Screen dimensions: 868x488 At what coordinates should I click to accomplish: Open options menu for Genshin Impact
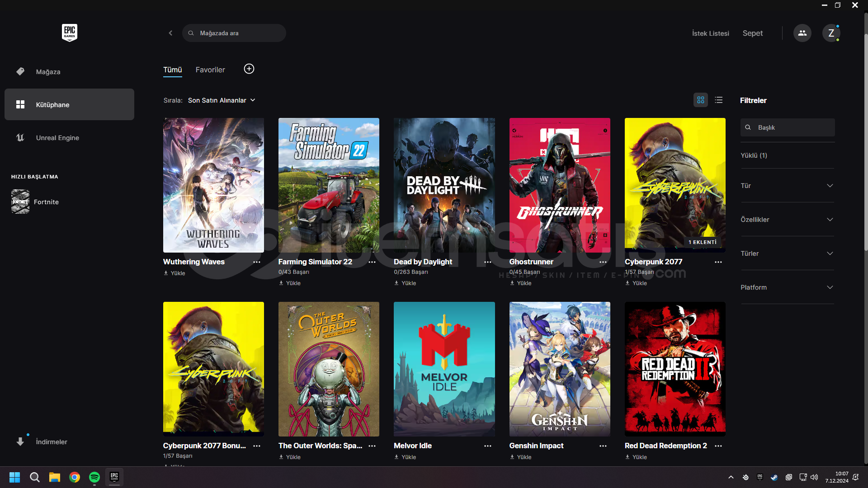[603, 446]
